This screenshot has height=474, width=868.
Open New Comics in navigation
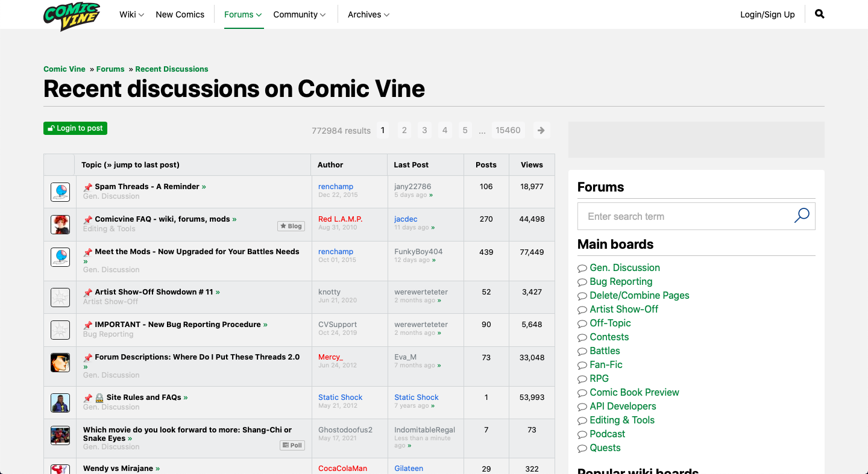(180, 14)
